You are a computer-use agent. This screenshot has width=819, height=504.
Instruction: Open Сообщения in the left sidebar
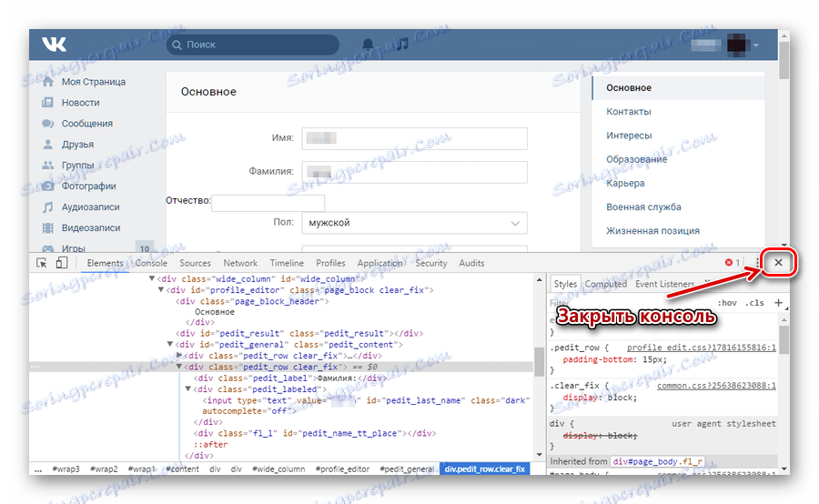(86, 123)
